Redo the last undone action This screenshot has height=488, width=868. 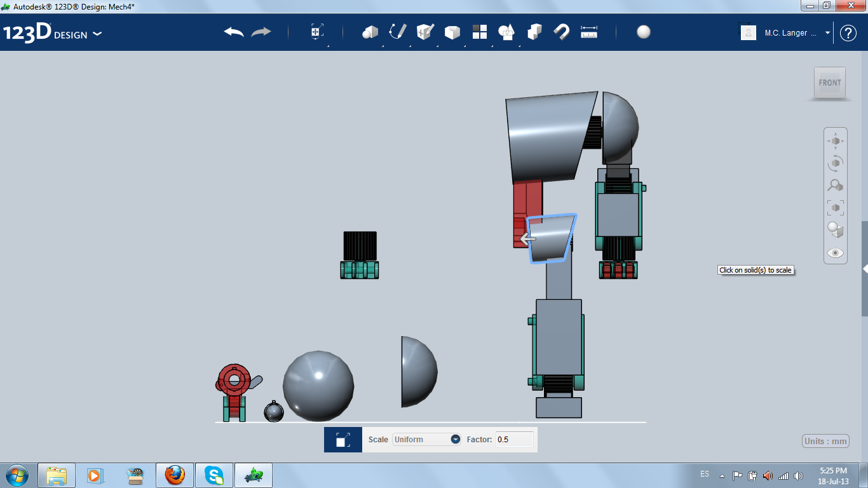pos(261,32)
